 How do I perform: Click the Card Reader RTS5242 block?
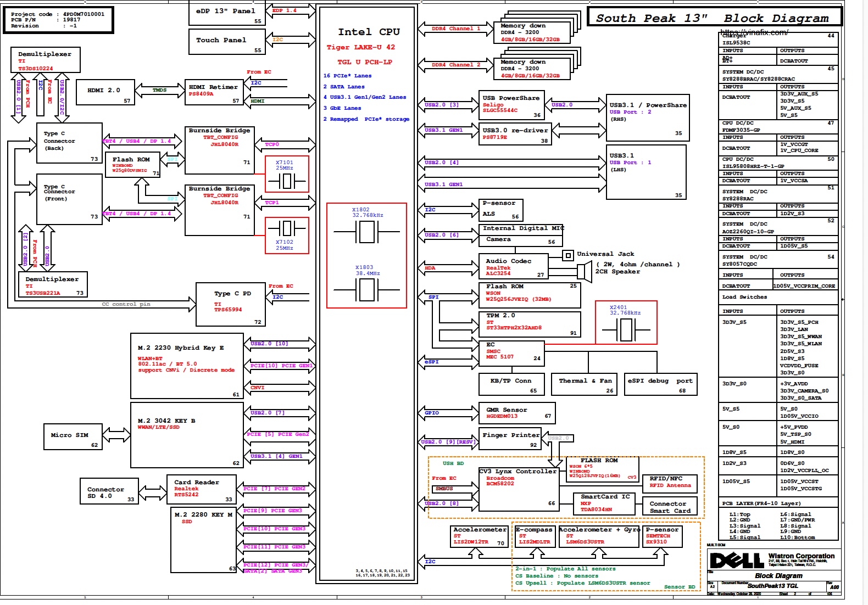pyautogui.click(x=201, y=489)
